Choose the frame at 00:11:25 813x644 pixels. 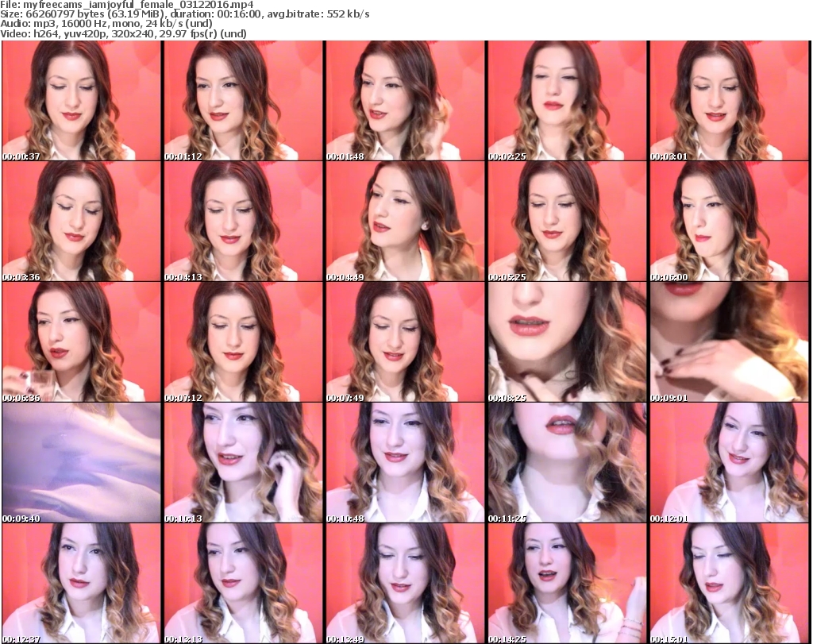click(x=567, y=463)
